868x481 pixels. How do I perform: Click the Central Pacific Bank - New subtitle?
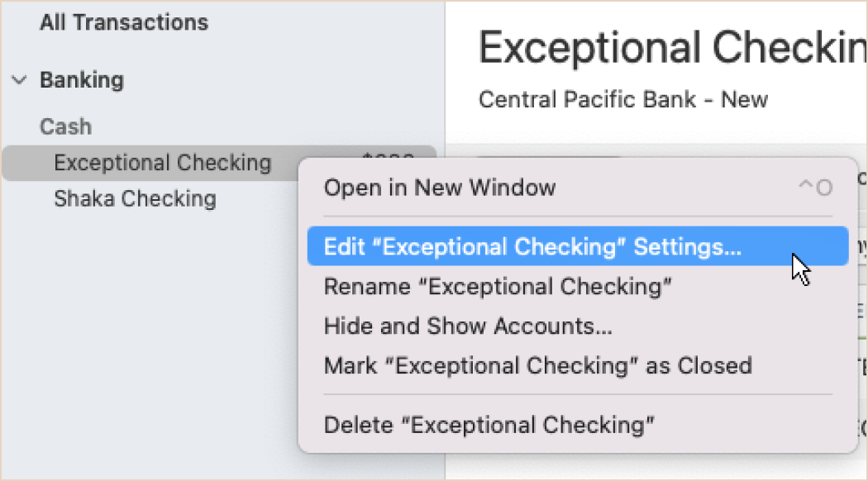pyautogui.click(x=622, y=100)
